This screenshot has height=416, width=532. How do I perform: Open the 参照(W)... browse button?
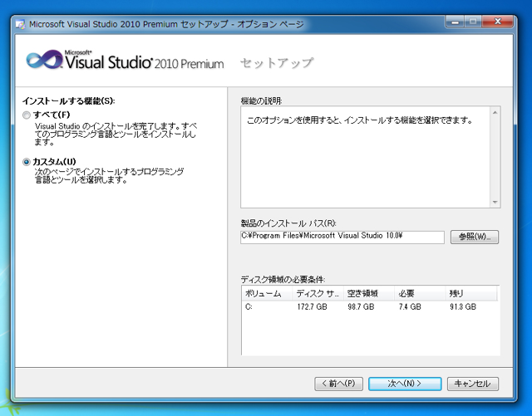pos(475,237)
